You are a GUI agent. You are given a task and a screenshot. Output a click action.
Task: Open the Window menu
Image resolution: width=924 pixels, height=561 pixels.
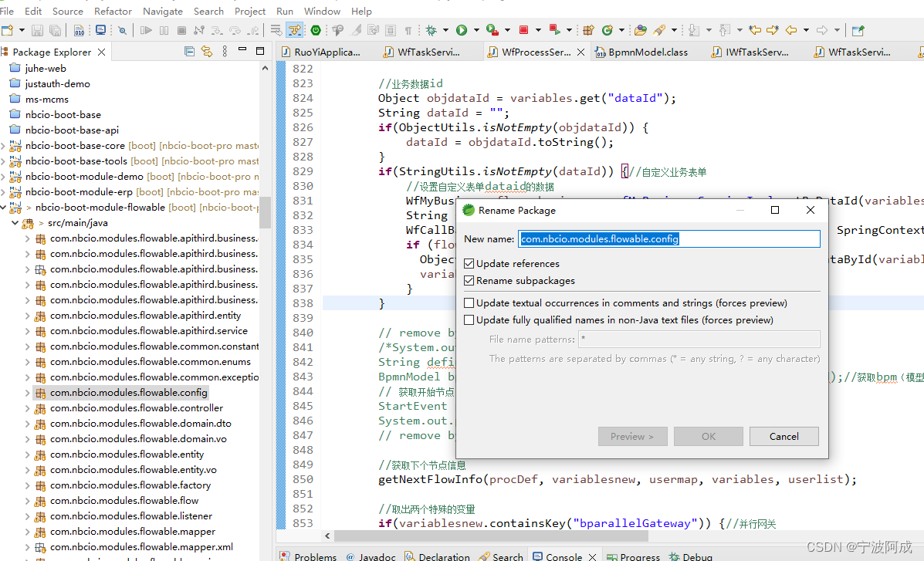click(x=322, y=12)
